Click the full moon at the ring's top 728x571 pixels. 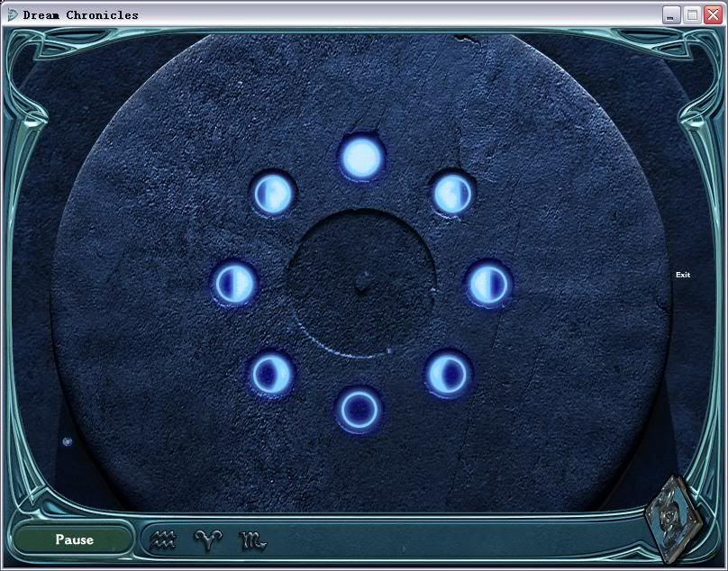tap(361, 158)
